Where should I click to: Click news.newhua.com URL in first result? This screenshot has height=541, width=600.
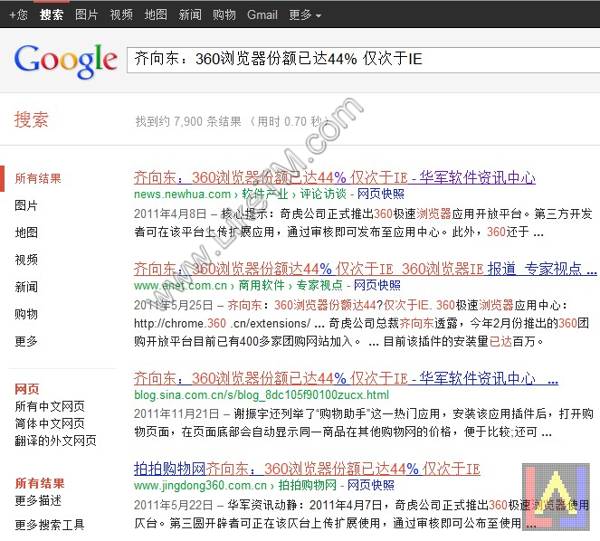pyautogui.click(x=182, y=194)
